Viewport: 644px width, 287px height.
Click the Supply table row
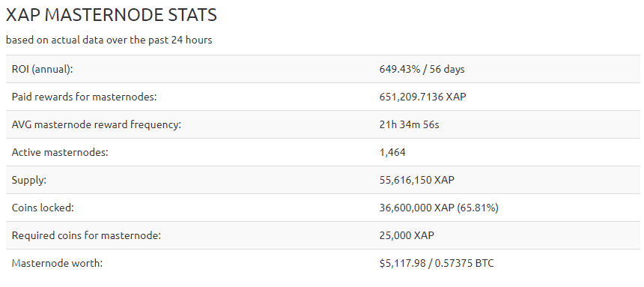tap(323, 180)
